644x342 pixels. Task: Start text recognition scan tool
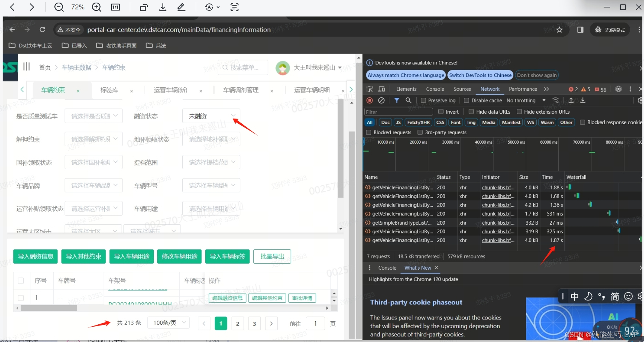(235, 7)
